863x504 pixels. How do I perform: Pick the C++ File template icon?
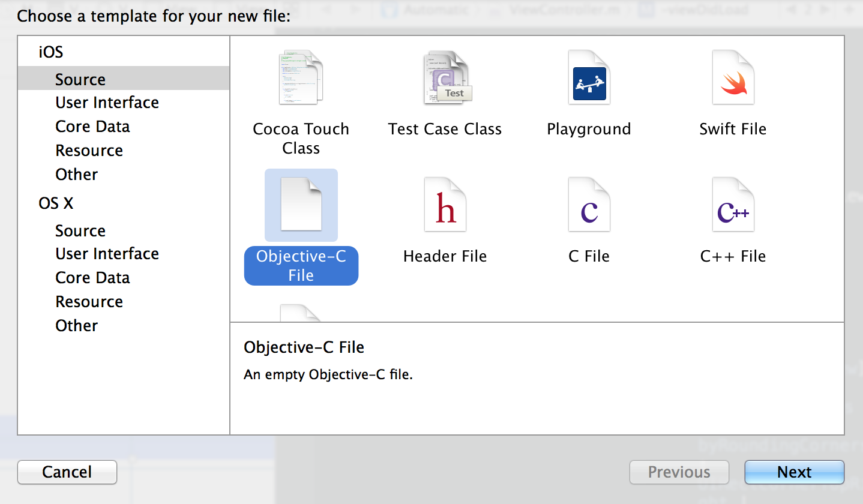pyautogui.click(x=733, y=205)
